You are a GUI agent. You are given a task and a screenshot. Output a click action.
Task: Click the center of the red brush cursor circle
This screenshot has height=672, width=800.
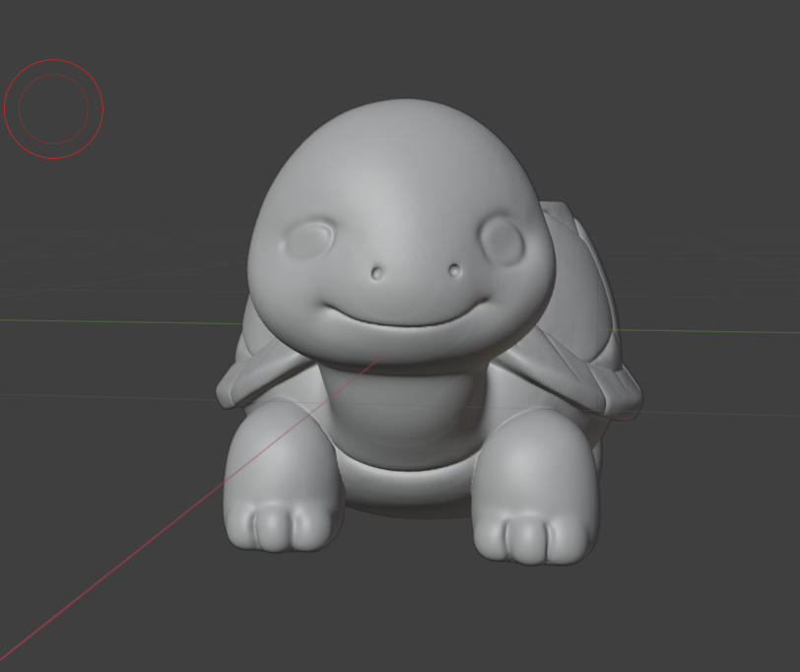coord(54,108)
